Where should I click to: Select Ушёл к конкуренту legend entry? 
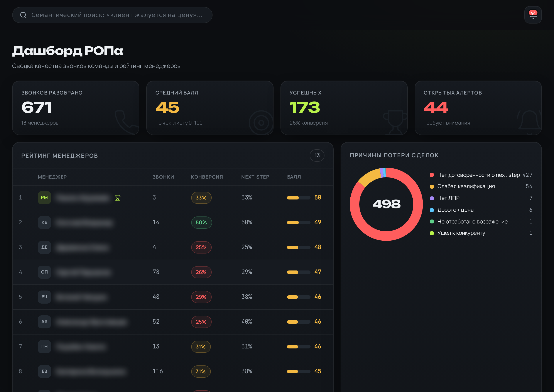pos(481,233)
